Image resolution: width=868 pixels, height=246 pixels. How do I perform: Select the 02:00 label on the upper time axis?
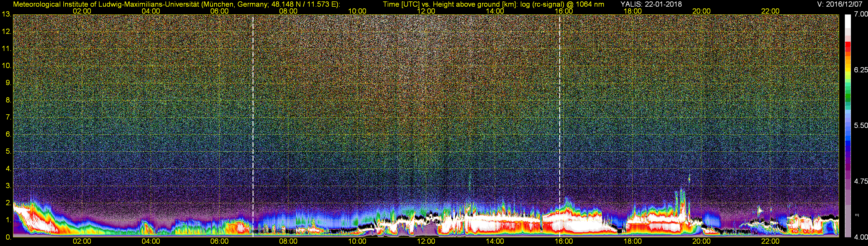point(82,11)
